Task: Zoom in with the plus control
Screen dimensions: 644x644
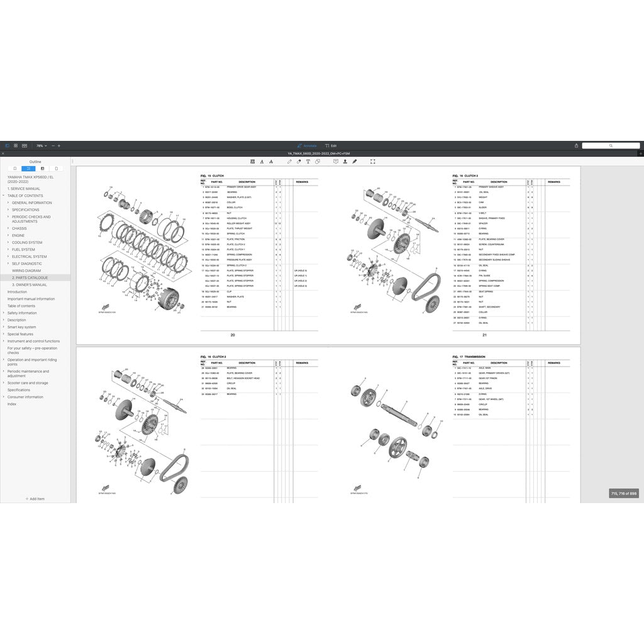Action: click(59, 146)
